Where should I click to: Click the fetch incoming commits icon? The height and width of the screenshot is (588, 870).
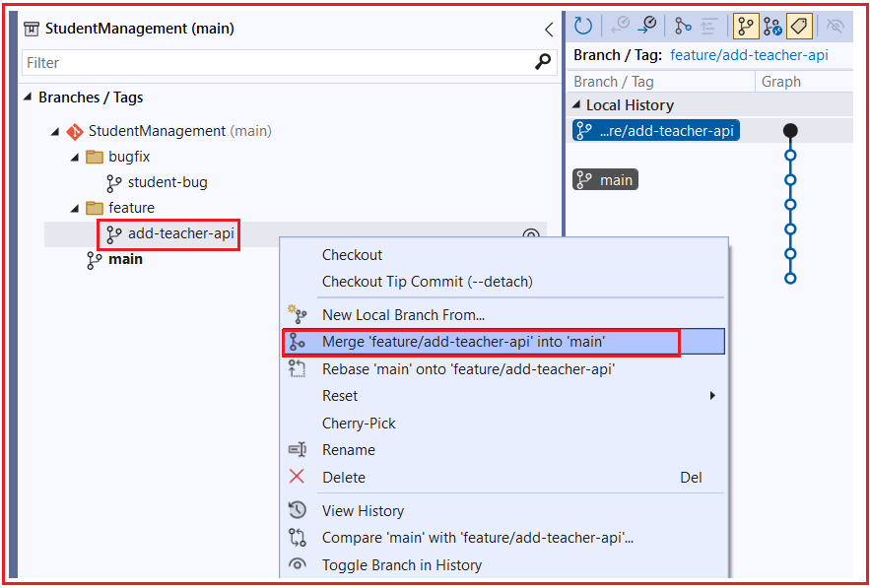tap(620, 26)
